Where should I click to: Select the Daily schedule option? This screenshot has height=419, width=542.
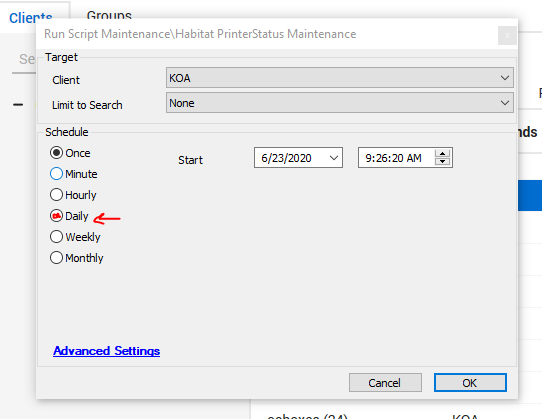tap(69, 216)
